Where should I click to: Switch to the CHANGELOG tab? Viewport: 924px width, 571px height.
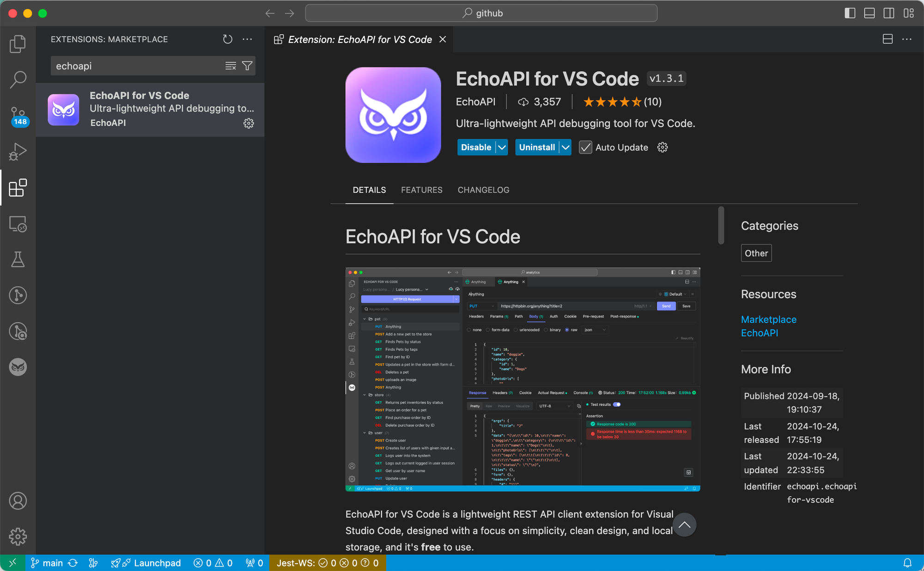[x=484, y=190]
